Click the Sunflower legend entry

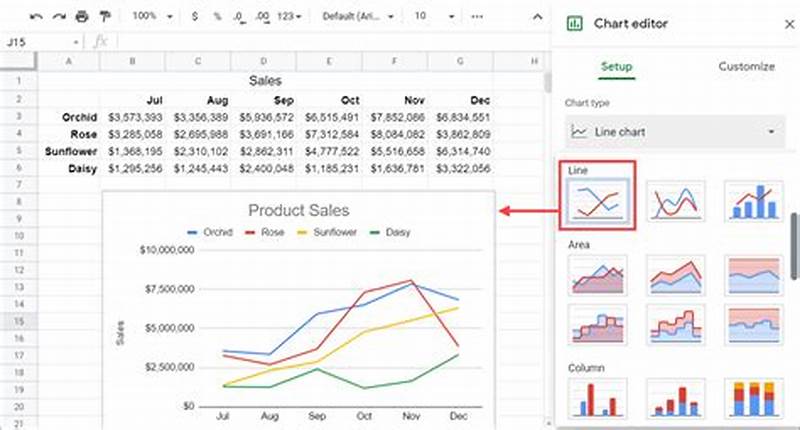pyautogui.click(x=327, y=232)
